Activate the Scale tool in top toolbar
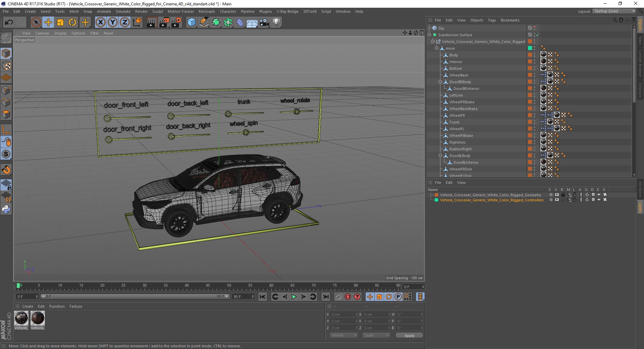The image size is (644, 349). 60,22
